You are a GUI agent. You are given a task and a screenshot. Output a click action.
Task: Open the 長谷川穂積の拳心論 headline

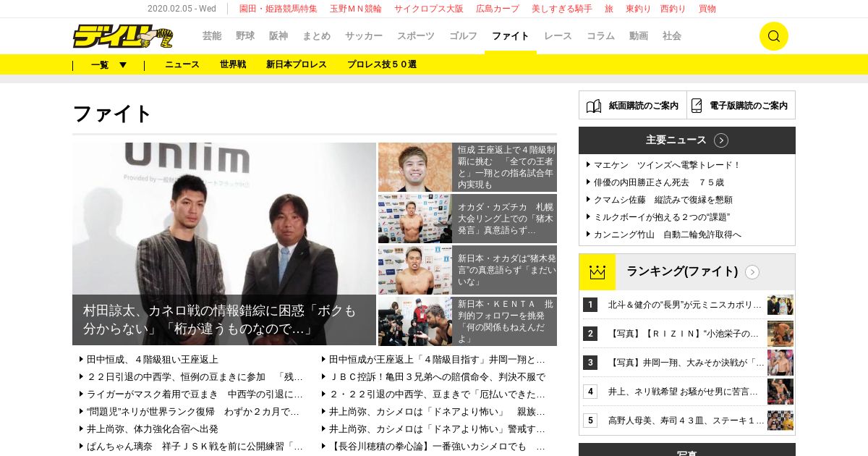pyautogui.click(x=437, y=446)
